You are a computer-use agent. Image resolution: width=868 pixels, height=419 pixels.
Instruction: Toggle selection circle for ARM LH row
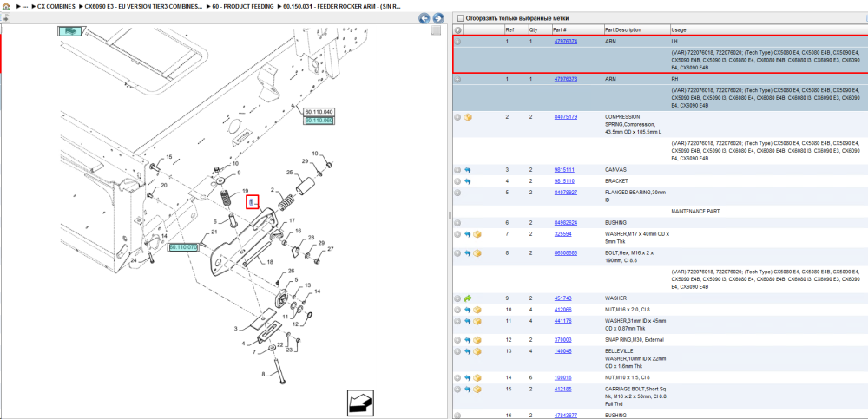click(x=457, y=42)
